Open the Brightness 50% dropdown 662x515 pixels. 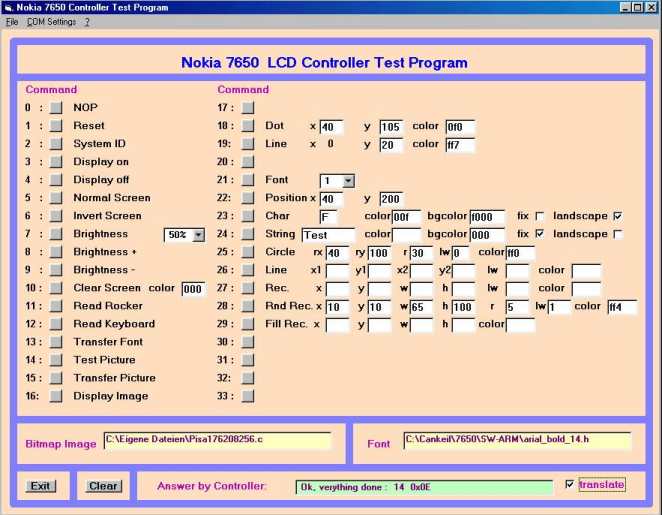[198, 234]
